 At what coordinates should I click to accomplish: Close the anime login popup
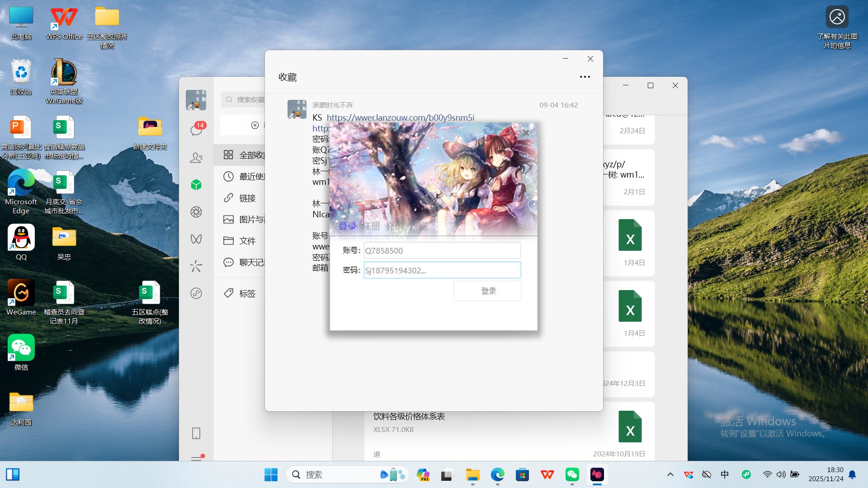point(525,132)
